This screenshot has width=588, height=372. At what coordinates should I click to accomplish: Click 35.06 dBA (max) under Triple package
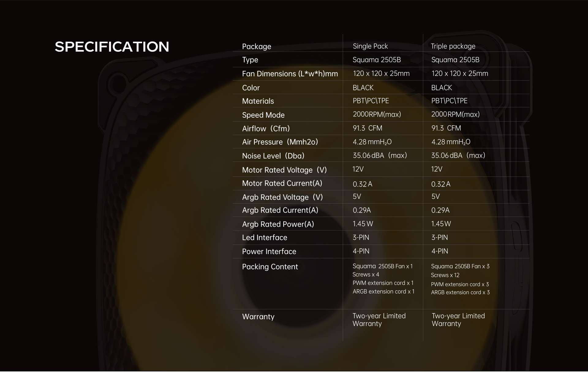click(x=458, y=156)
